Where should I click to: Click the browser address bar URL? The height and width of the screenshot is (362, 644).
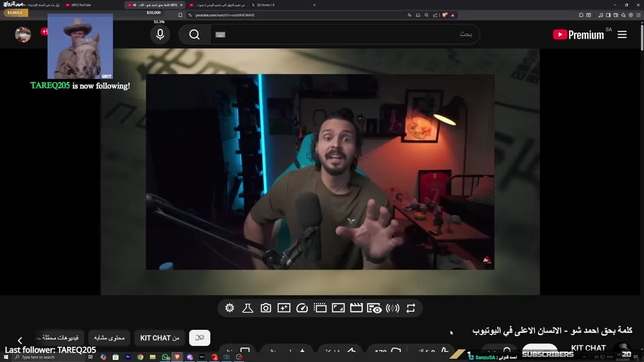click(225, 15)
